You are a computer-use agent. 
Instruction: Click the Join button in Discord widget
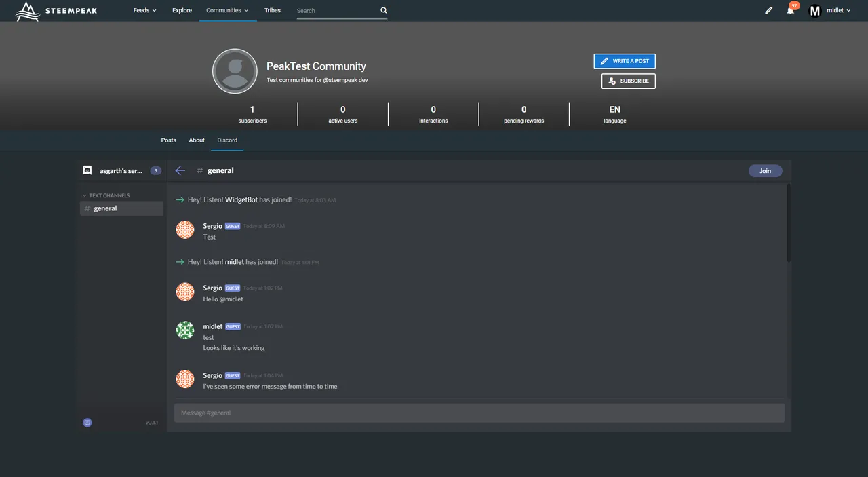766,171
